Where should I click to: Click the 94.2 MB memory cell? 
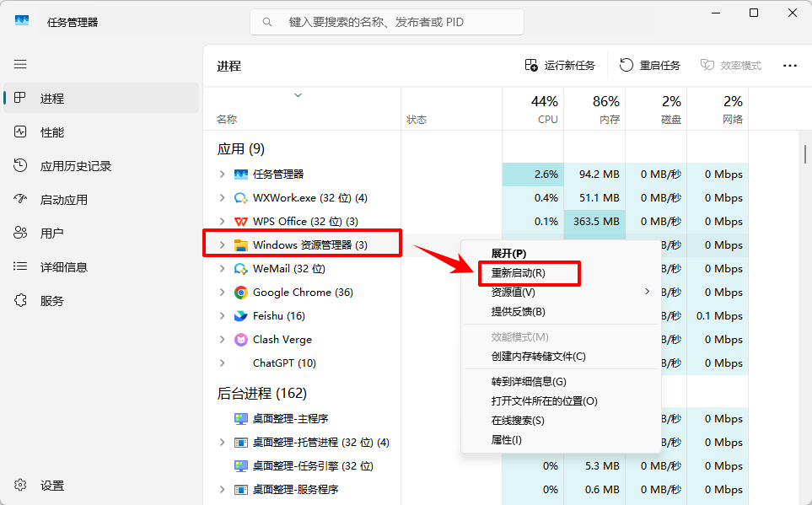coord(594,174)
